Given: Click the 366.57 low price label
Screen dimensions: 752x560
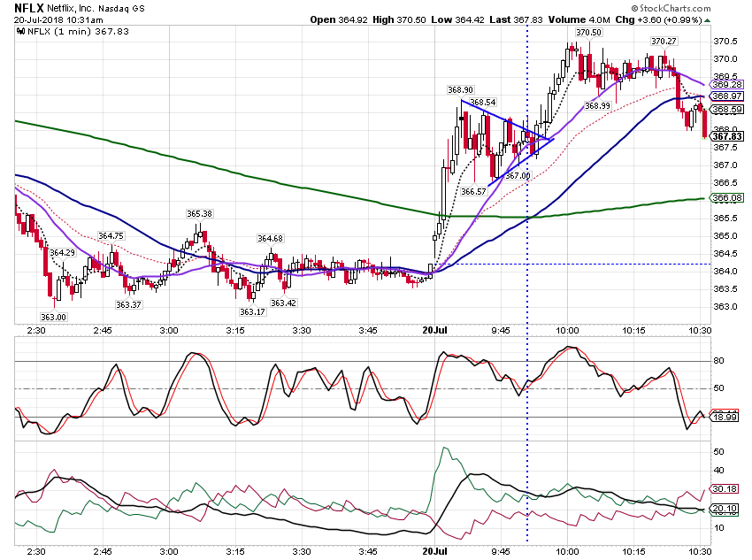Looking at the screenshot, I should coord(473,191).
